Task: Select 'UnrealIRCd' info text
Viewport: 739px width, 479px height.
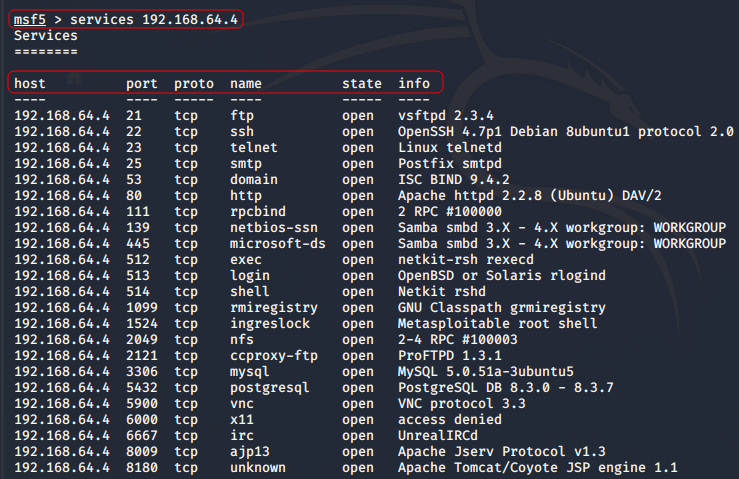Action: point(438,436)
